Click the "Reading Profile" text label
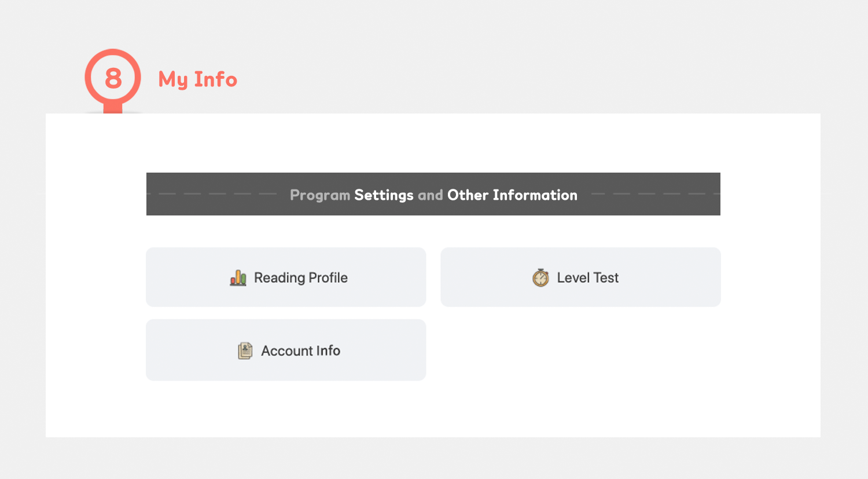This screenshot has width=868, height=479. pyautogui.click(x=301, y=278)
